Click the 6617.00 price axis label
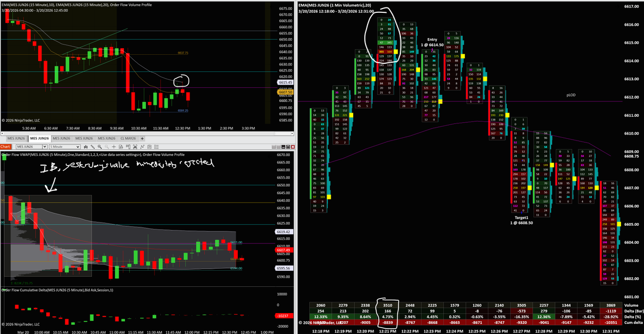This screenshot has height=334, width=644. [x=631, y=6]
